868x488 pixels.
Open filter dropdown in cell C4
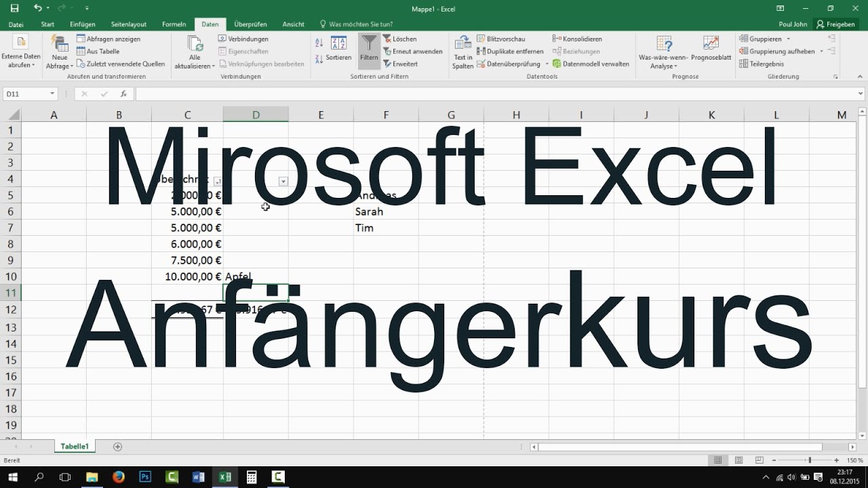click(218, 181)
